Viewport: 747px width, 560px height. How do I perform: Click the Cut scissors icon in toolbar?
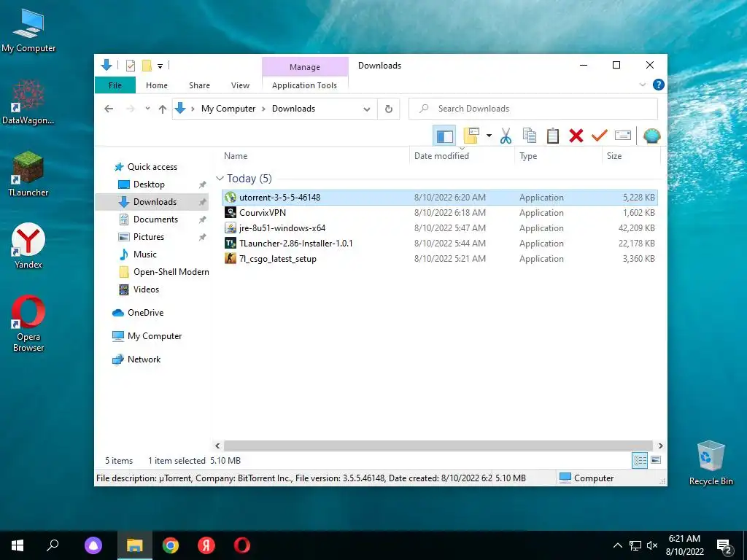pyautogui.click(x=506, y=136)
